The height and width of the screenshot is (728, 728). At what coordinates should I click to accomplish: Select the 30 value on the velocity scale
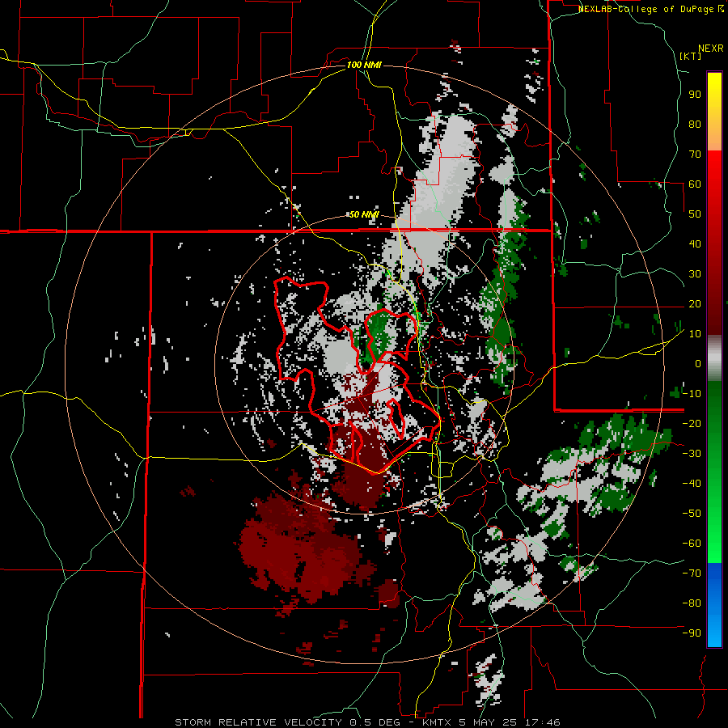tap(695, 274)
